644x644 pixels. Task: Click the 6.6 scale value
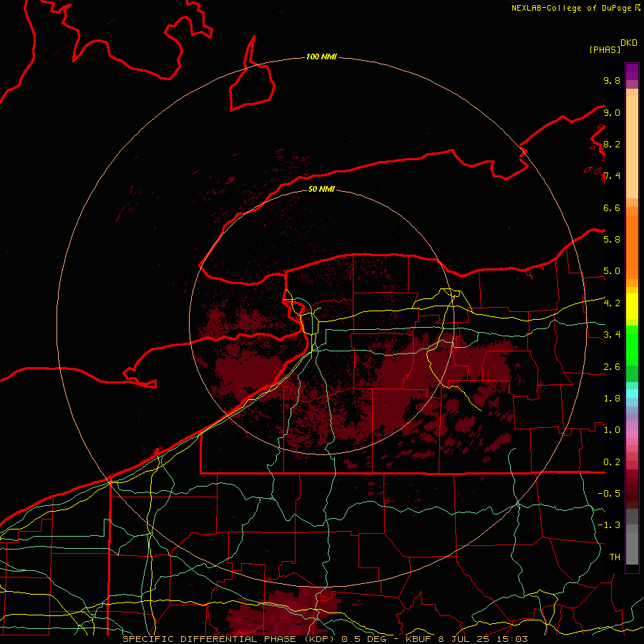pyautogui.click(x=612, y=208)
